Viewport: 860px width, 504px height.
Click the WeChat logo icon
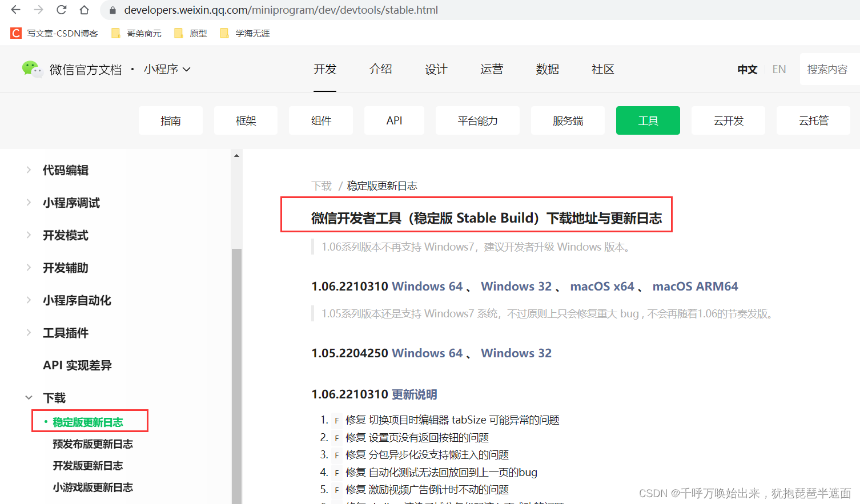click(x=32, y=69)
